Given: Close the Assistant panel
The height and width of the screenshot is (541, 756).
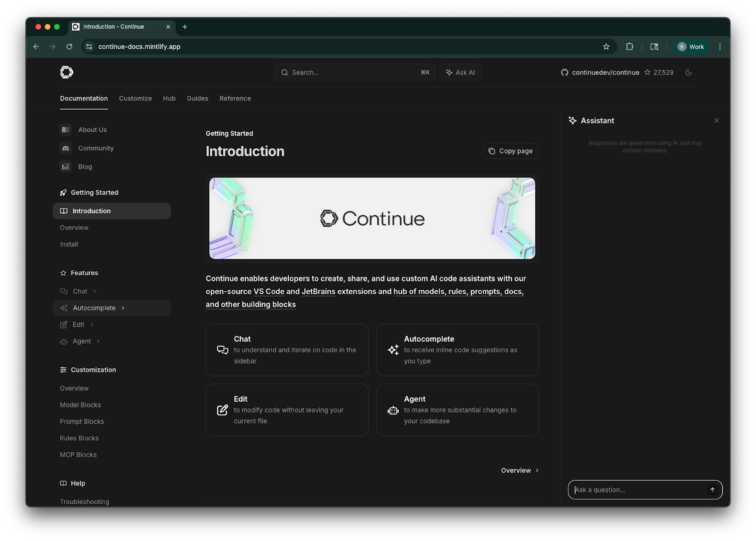Looking at the screenshot, I should 717,120.
